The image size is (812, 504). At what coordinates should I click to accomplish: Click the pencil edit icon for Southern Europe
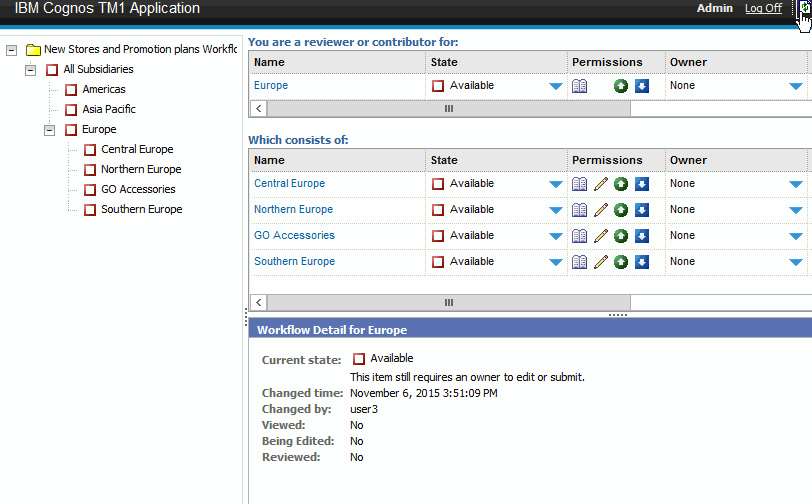tap(600, 262)
